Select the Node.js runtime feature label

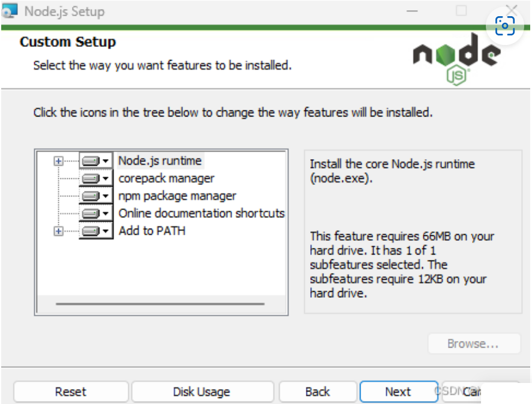pyautogui.click(x=160, y=161)
